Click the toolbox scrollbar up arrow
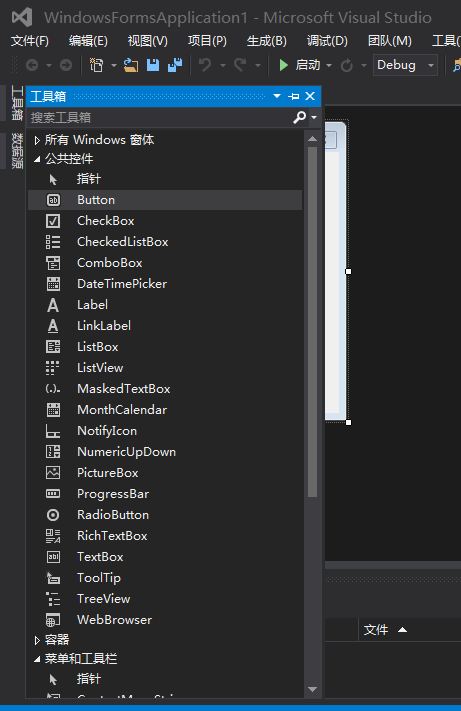 pos(312,138)
